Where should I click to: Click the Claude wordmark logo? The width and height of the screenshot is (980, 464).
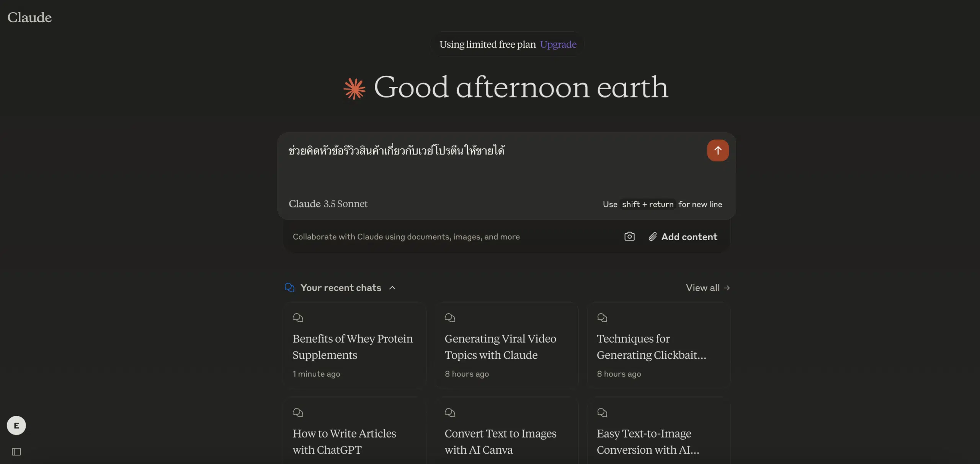tap(29, 17)
